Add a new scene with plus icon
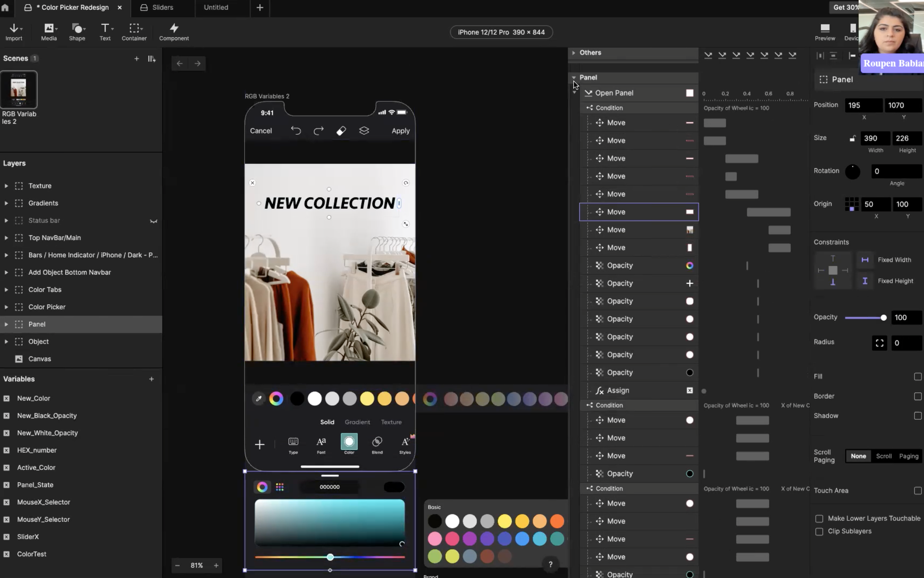Screen dimensions: 924x578 click(x=136, y=59)
